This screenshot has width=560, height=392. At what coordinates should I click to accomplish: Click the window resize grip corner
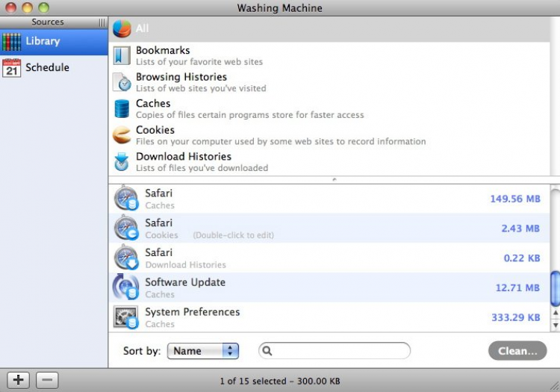pos(555,387)
